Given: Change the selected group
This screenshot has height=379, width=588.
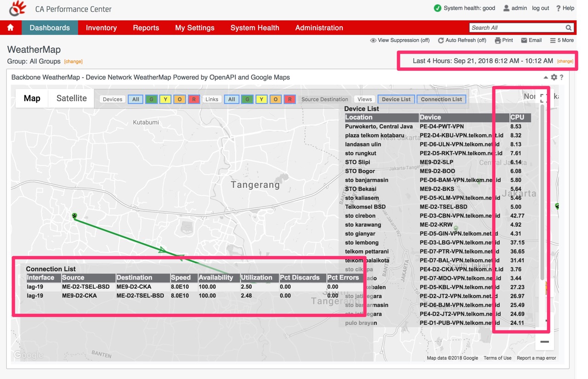Looking at the screenshot, I should point(73,62).
